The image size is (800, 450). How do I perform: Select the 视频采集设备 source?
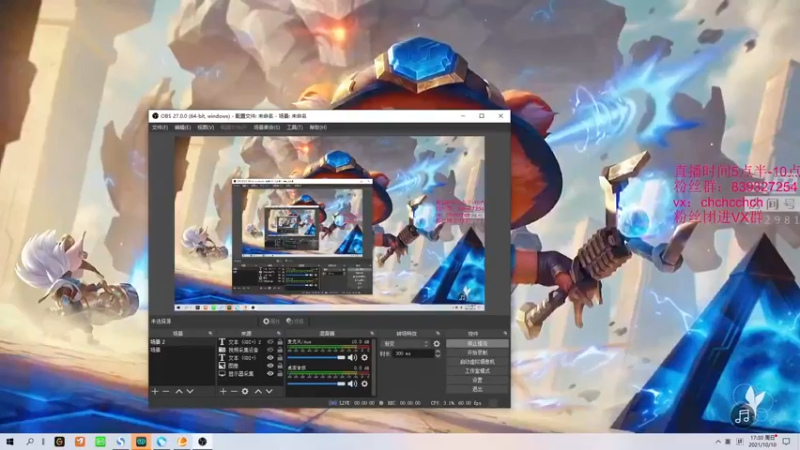click(243, 350)
